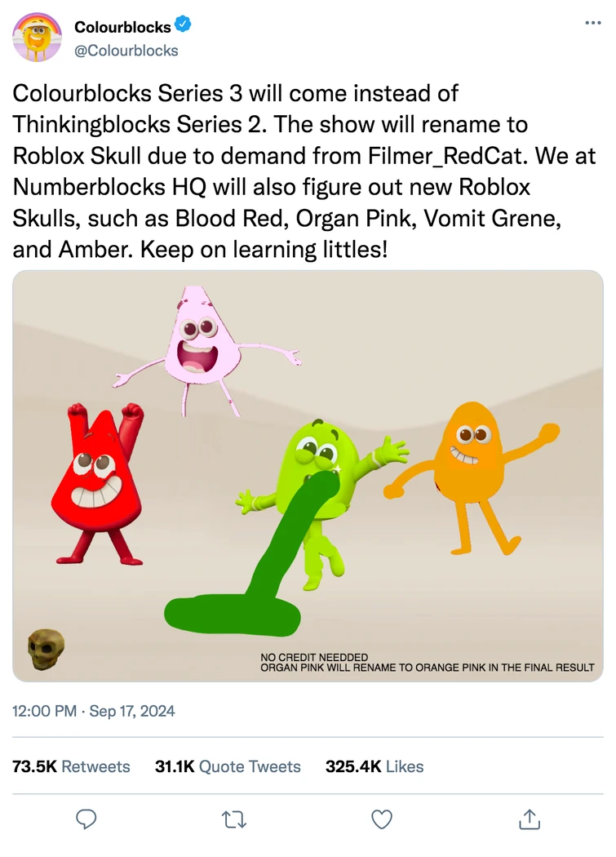Open the 31.1K Quote Tweets list
Screen dimensions: 616x857
pyautogui.click(x=228, y=766)
